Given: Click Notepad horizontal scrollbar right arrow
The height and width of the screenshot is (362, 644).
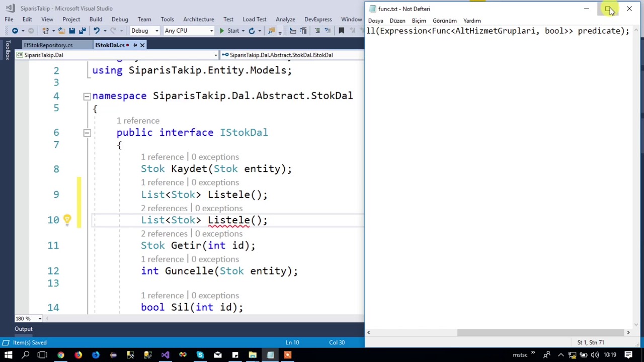Looking at the screenshot, I should click(628, 332).
